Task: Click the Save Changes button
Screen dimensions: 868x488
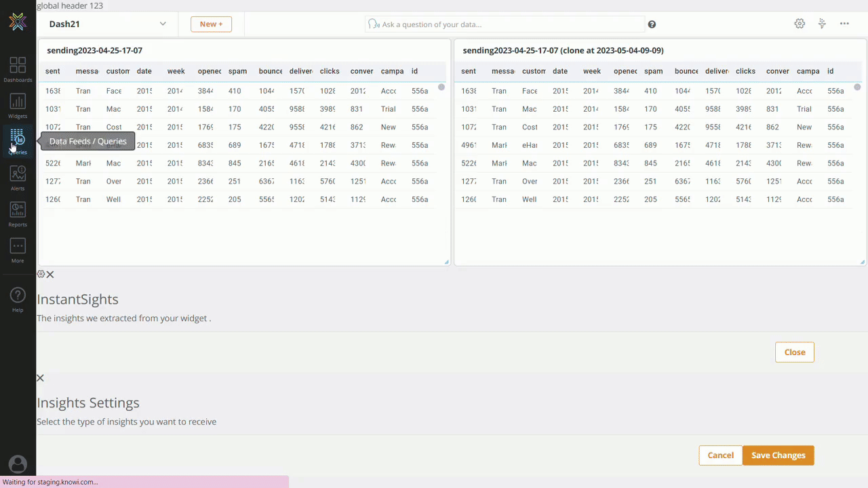Action: pos(778,455)
